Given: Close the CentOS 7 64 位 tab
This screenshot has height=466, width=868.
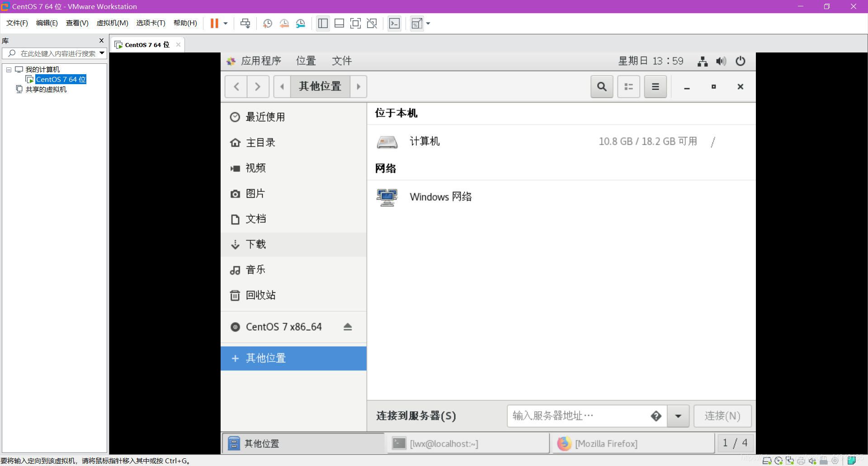Looking at the screenshot, I should point(178,44).
